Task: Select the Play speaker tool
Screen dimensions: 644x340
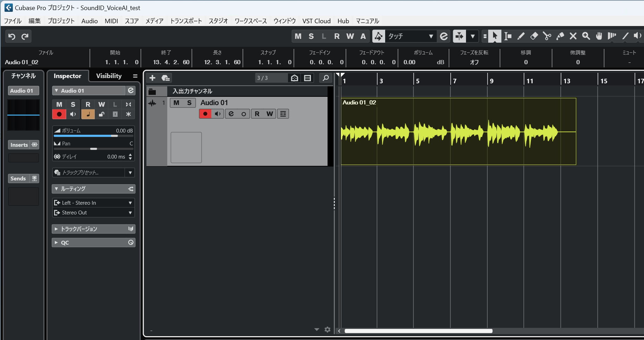Action: [x=638, y=36]
